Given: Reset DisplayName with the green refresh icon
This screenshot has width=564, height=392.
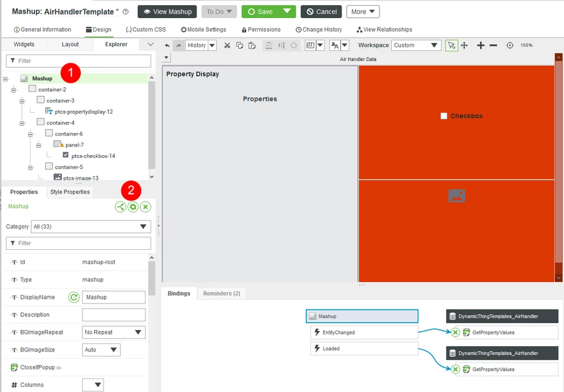Looking at the screenshot, I should tap(74, 297).
